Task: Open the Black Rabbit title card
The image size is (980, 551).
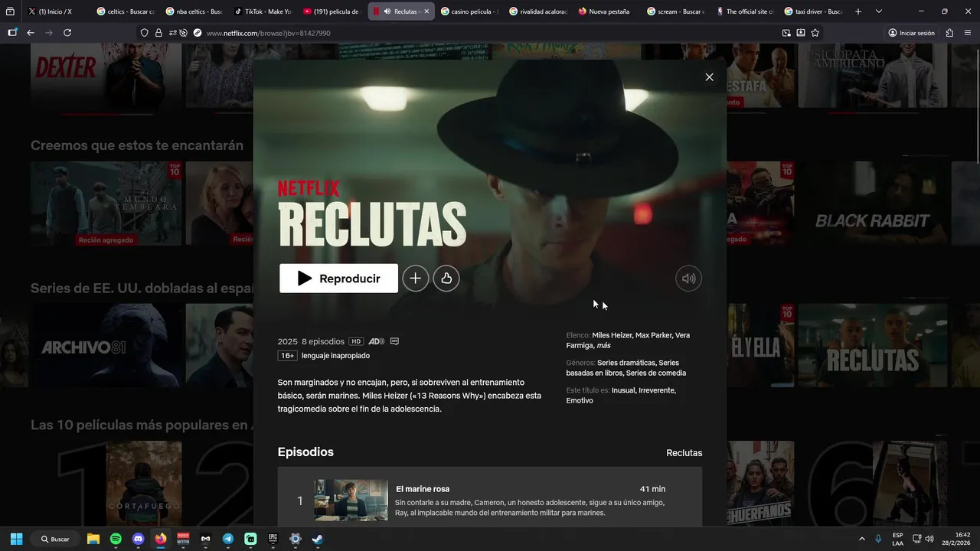Action: tap(873, 203)
